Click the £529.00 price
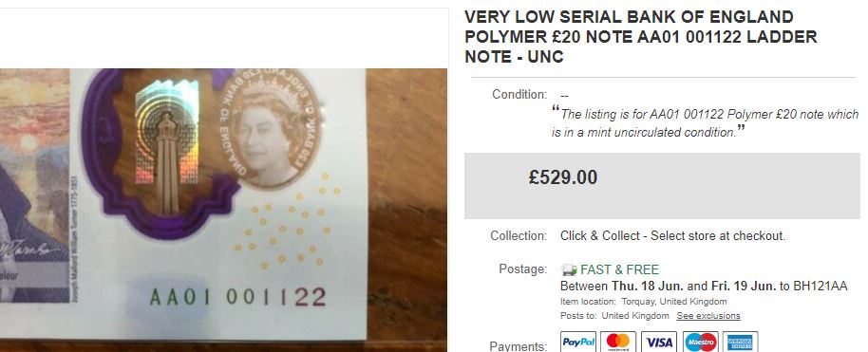Image resolution: width=868 pixels, height=352 pixels. coord(563,177)
